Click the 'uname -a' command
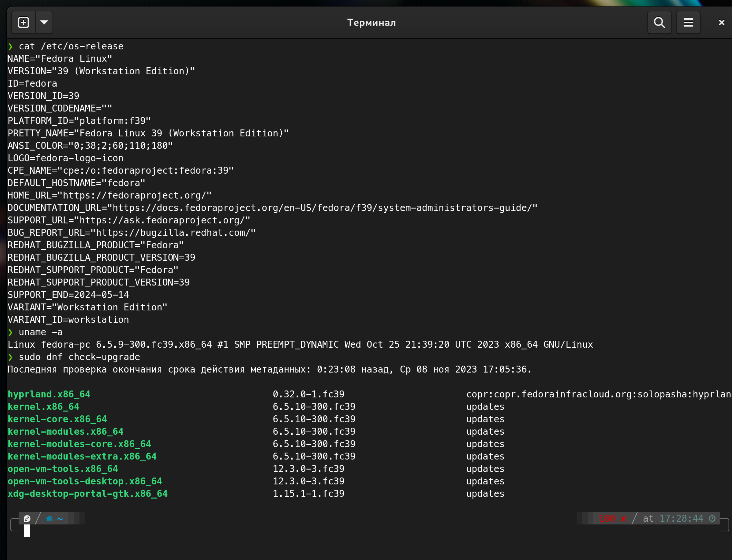 41,332
